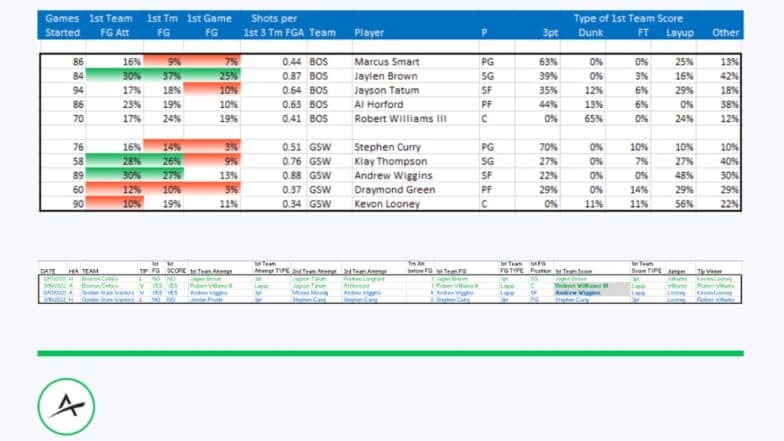Click the Other column header
Viewport: 784px width, 441px height.
point(725,32)
